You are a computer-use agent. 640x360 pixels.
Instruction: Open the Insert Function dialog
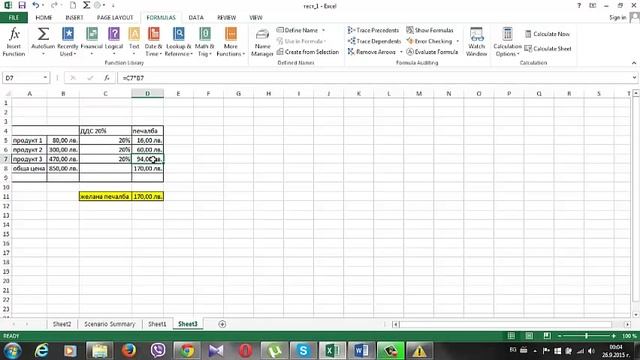click(14, 42)
